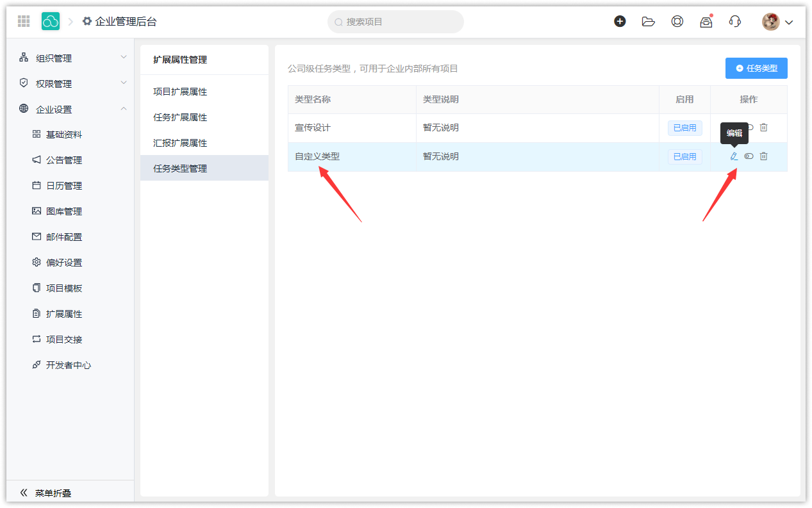The width and height of the screenshot is (812, 508).
Task: Collapse the sidebar via 菜单折叠
Action: tap(46, 493)
